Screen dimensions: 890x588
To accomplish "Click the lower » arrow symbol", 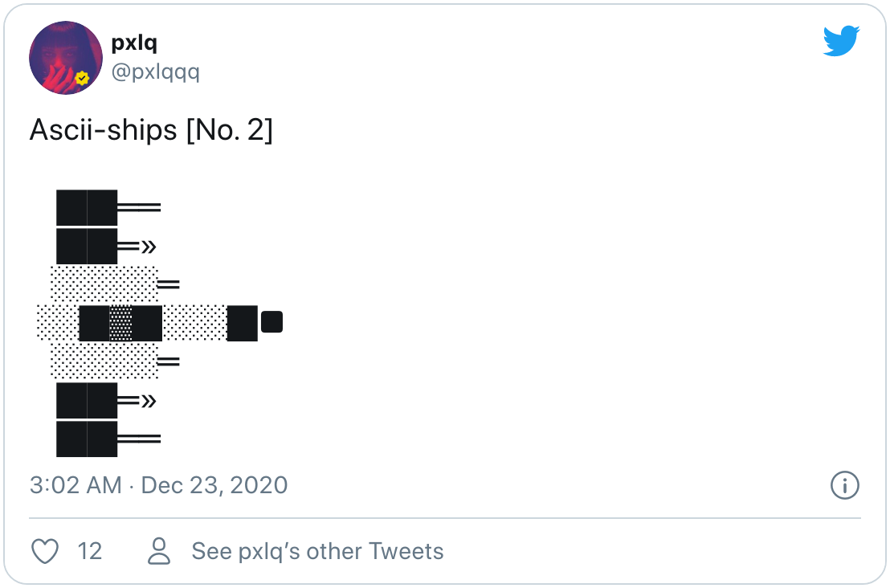I will tap(148, 402).
